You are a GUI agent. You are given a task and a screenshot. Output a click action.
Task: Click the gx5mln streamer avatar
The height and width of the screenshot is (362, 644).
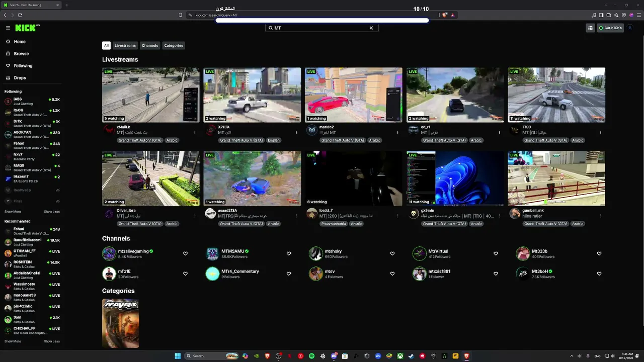tap(414, 214)
